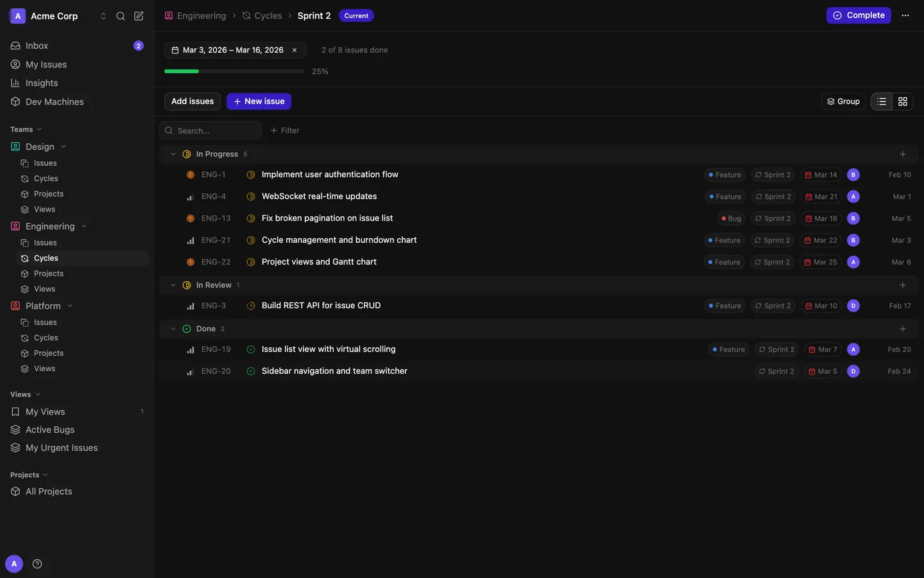The width and height of the screenshot is (924, 578).
Task: Click the Complete cycle button
Action: point(859,15)
